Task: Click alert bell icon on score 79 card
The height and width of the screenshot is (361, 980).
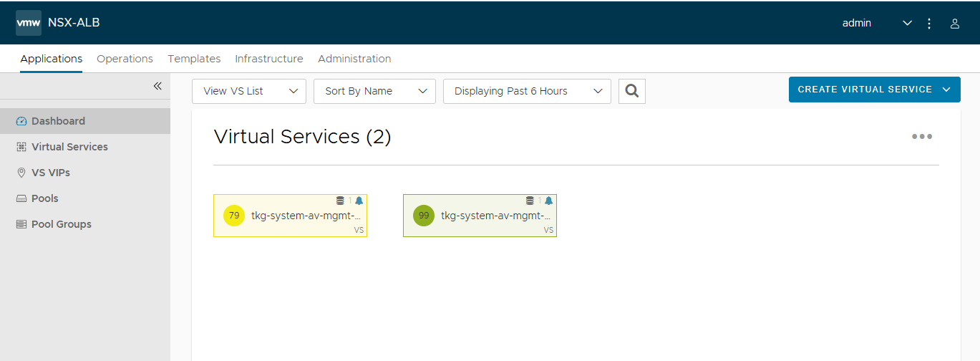Action: (x=359, y=201)
